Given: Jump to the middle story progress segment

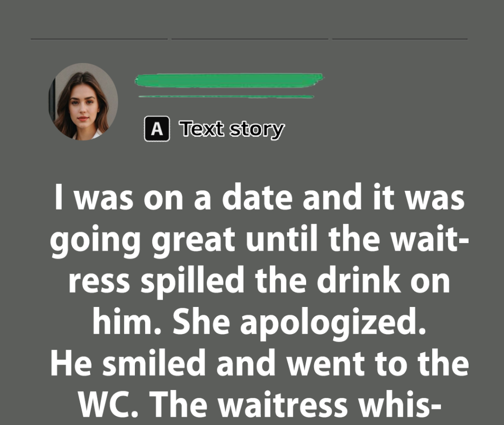Looking at the screenshot, I should [x=250, y=39].
